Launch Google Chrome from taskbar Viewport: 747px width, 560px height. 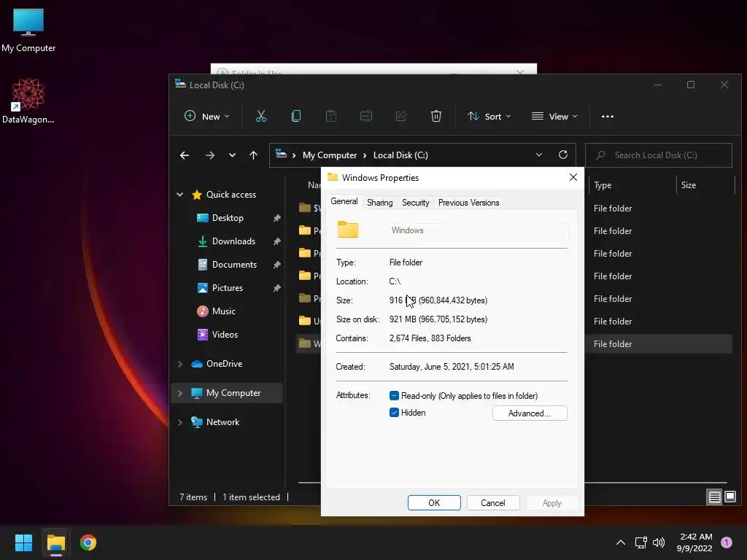(88, 542)
